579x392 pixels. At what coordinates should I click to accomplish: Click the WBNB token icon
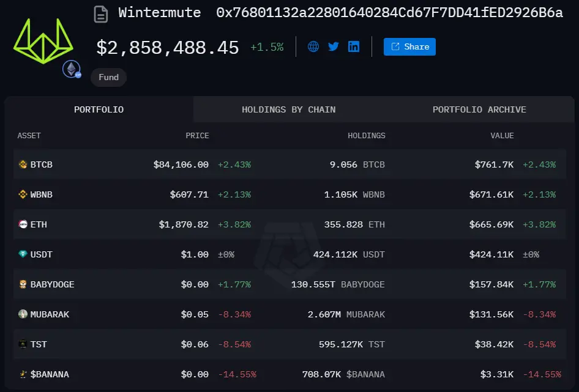23,194
